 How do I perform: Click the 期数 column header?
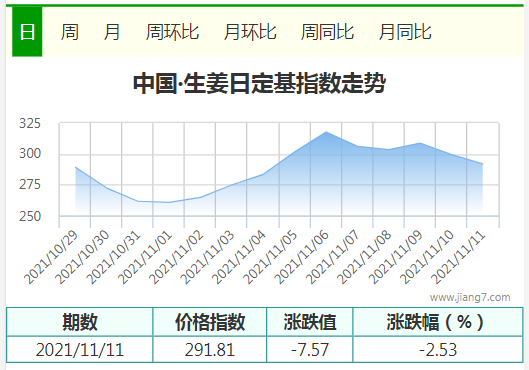pos(80,322)
